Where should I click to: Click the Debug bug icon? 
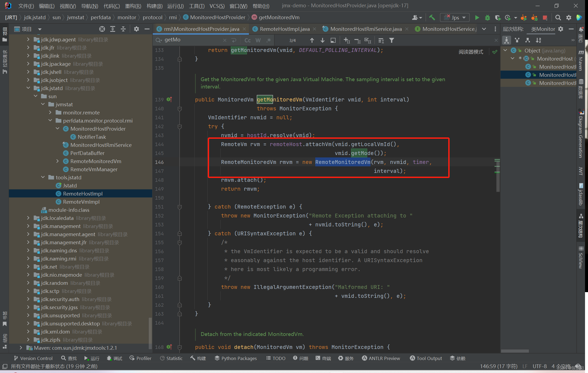(487, 18)
